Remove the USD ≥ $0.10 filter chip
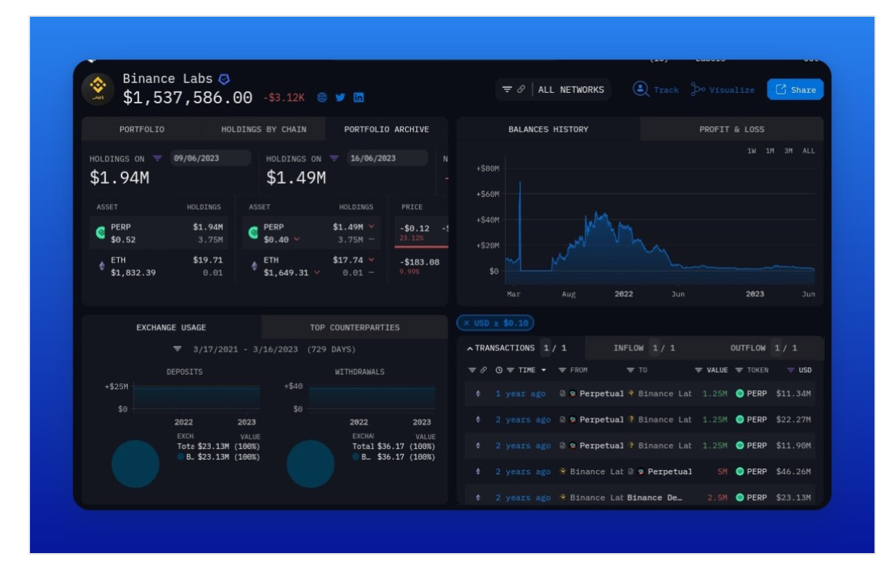Screen dimensions: 894x588 467,323
